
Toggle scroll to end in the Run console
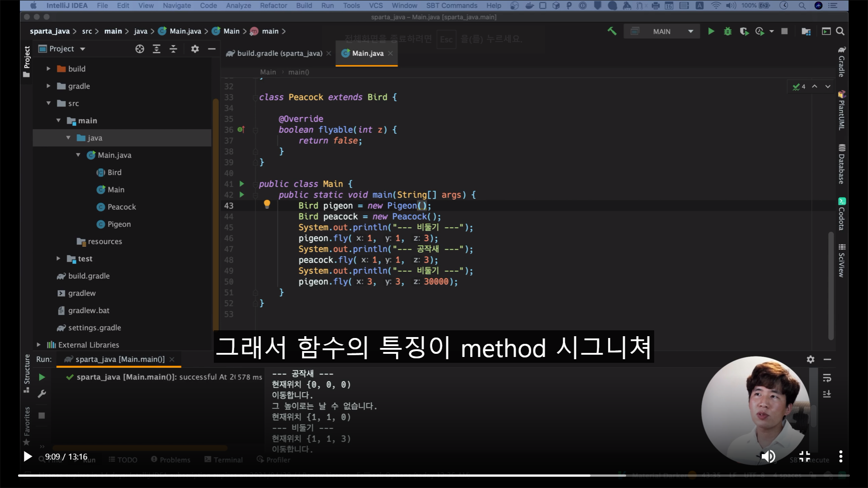827,394
